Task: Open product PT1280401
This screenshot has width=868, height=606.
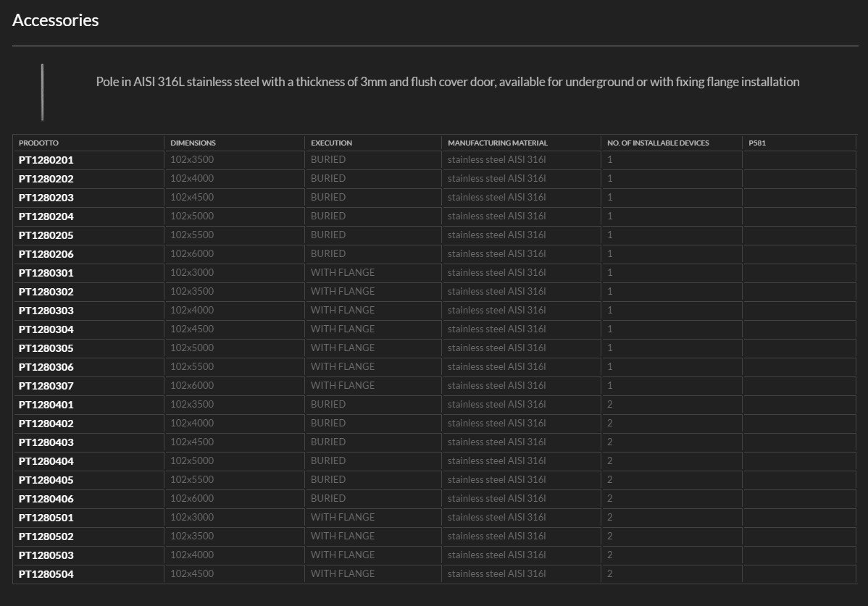Action: (x=46, y=405)
